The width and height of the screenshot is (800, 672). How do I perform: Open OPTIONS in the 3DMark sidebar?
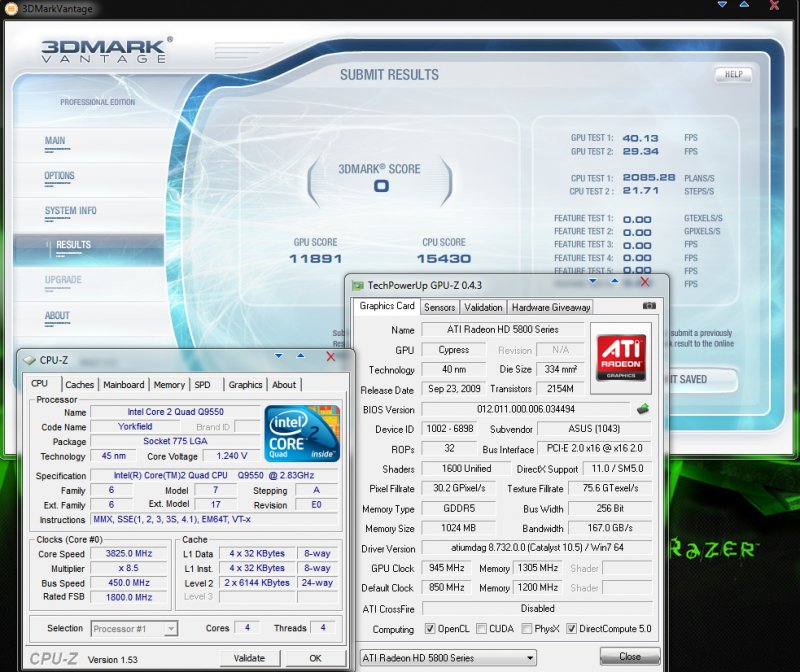coord(59,176)
